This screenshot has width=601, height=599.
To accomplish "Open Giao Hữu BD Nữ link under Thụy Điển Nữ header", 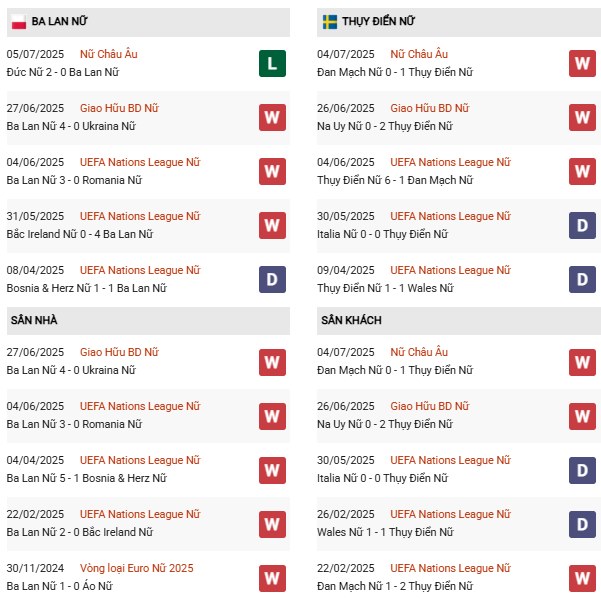I will coord(429,108).
